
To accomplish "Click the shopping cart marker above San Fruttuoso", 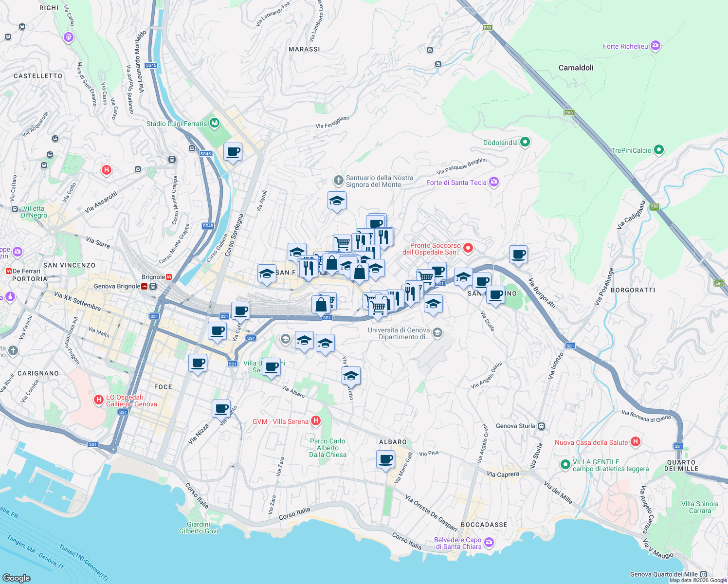I will (342, 243).
